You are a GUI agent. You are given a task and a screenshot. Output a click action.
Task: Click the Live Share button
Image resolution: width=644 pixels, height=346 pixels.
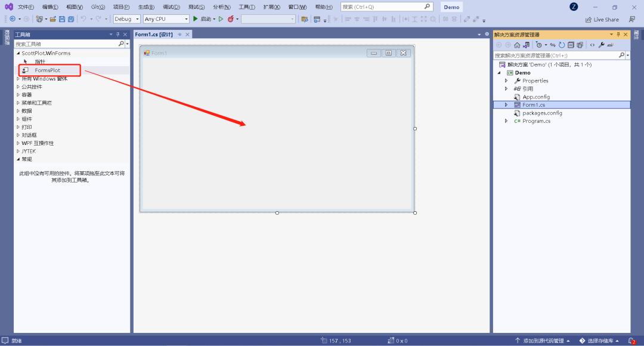click(x=602, y=19)
